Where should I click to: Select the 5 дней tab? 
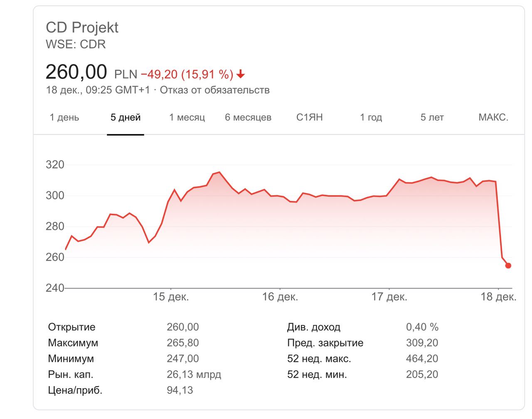point(126,118)
